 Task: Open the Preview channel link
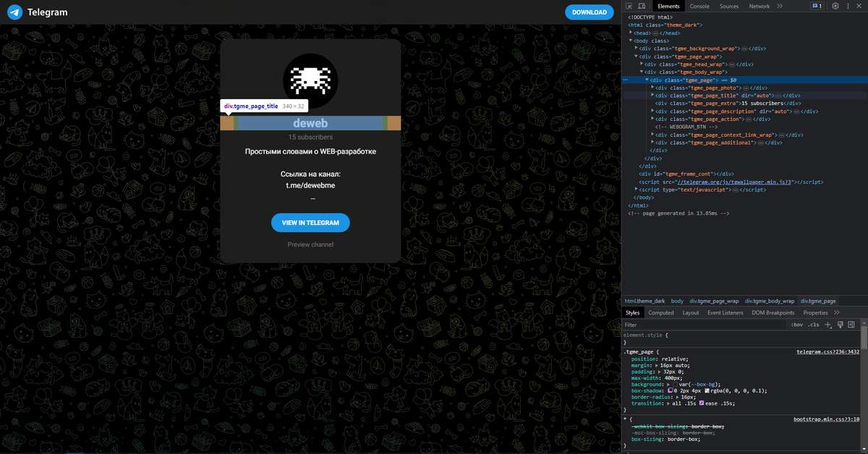tap(310, 245)
